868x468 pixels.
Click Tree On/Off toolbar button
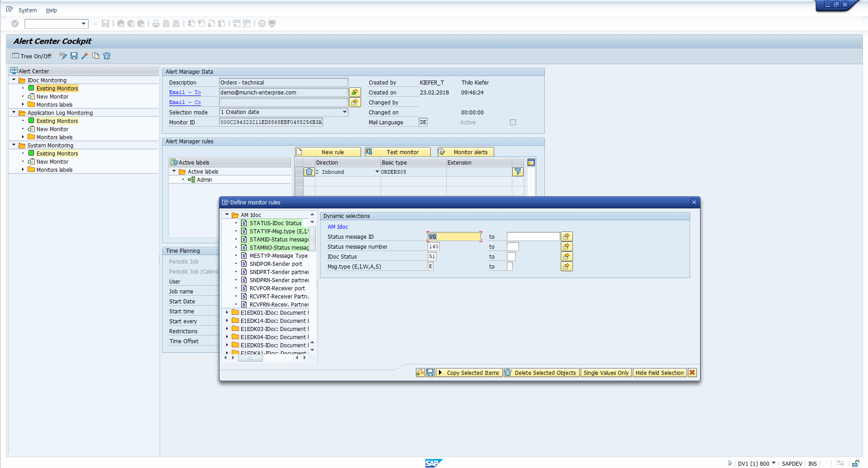tap(32, 56)
